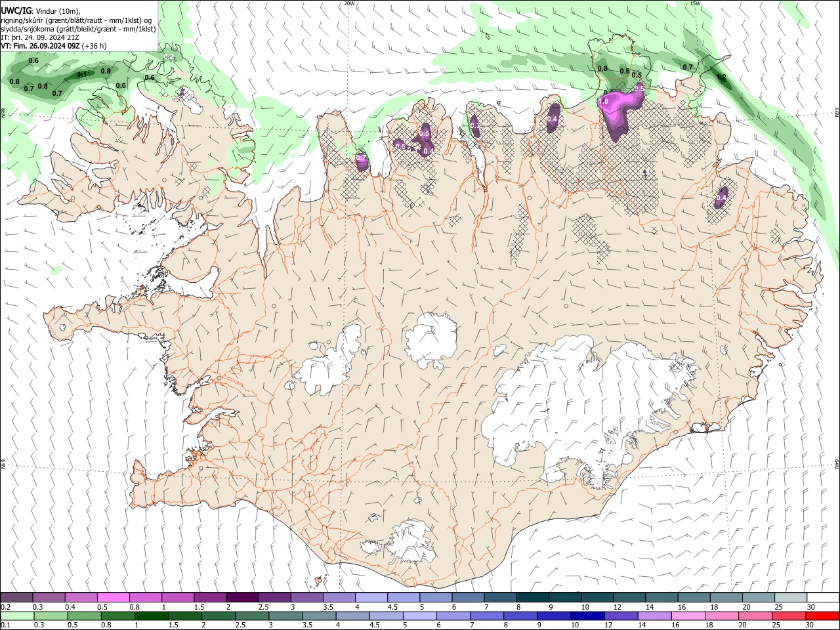Viewport: 840px width, 630px height.
Task: Click the '64N' latitude label on right edge
Action: [x=837, y=463]
